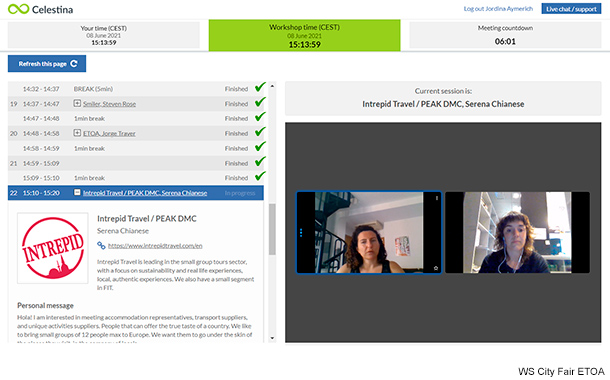Click the refresh arrow icon on Refresh button
Viewport: 610px width, 380px height.
pos(74,63)
